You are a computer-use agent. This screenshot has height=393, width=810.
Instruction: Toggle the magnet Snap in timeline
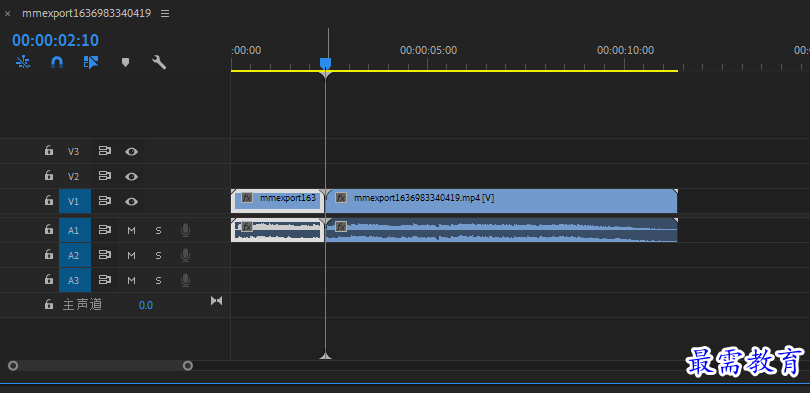click(x=57, y=62)
